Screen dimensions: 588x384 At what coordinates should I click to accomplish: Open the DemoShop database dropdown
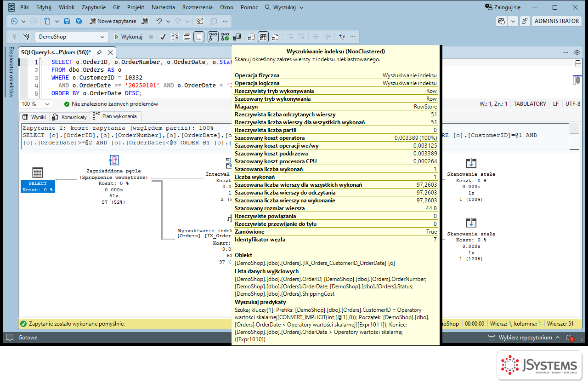pyautogui.click(x=102, y=37)
